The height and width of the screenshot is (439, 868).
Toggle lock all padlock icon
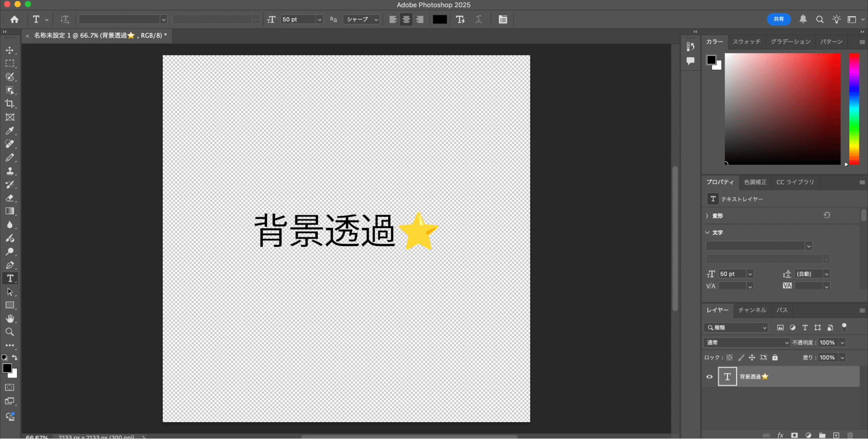point(775,358)
